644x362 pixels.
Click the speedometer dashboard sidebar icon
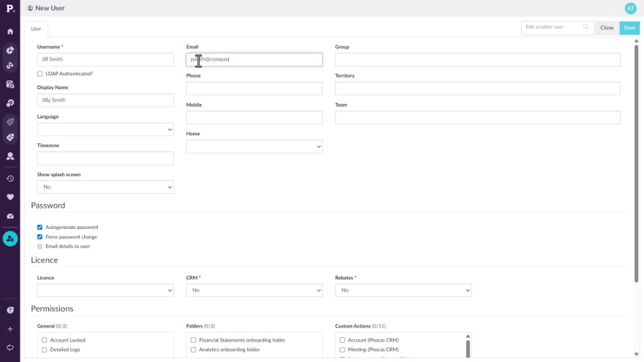(10, 216)
